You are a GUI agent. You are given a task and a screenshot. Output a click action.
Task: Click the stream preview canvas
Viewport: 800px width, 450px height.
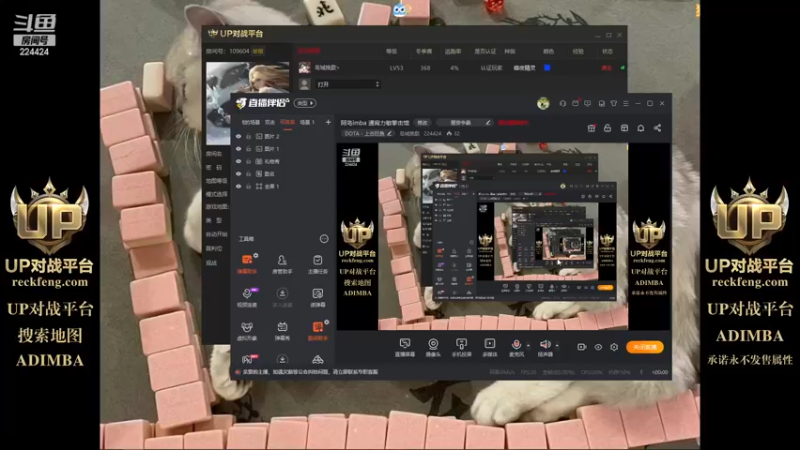503,236
